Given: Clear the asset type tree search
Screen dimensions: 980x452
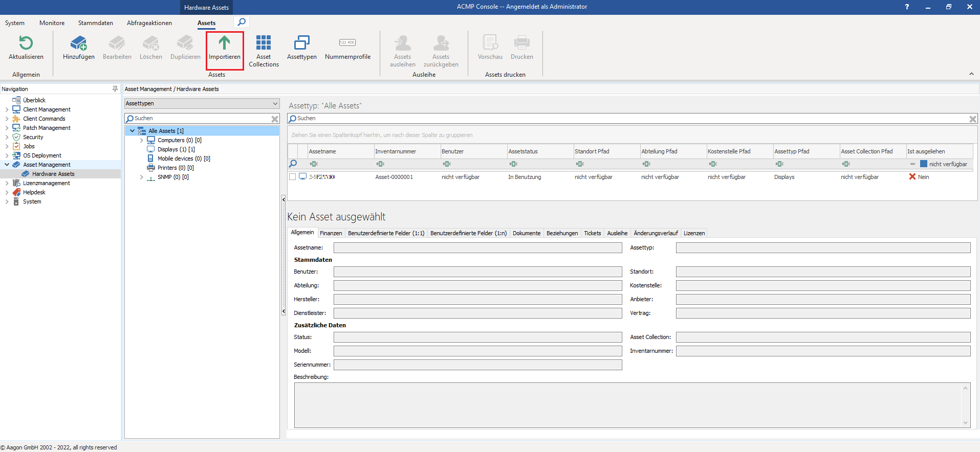Looking at the screenshot, I should click(x=275, y=119).
